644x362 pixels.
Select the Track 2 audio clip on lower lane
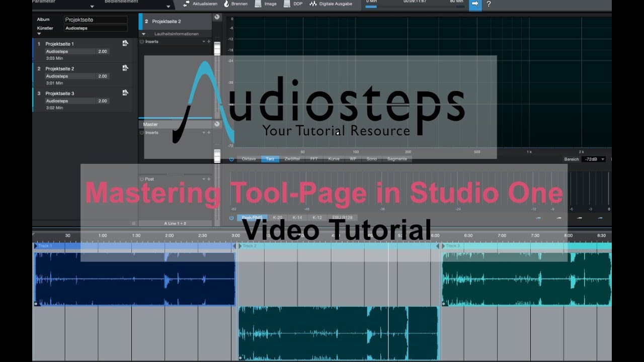pos(338,333)
